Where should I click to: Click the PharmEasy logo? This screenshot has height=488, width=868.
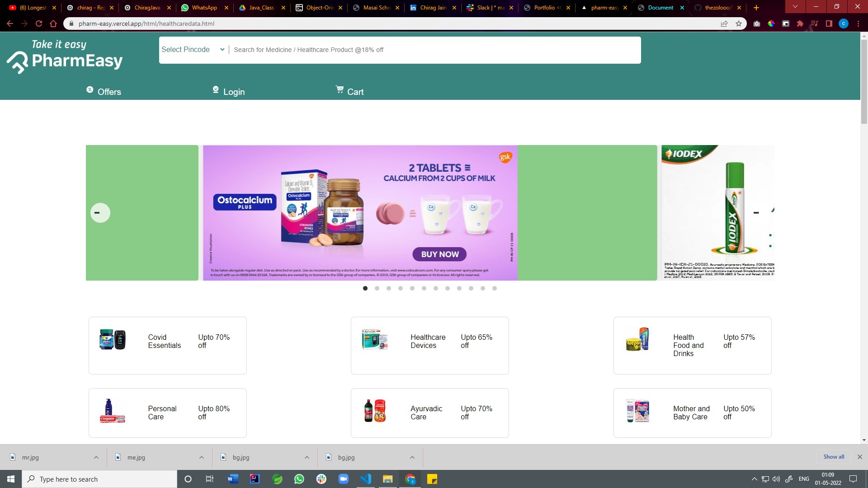tap(65, 56)
